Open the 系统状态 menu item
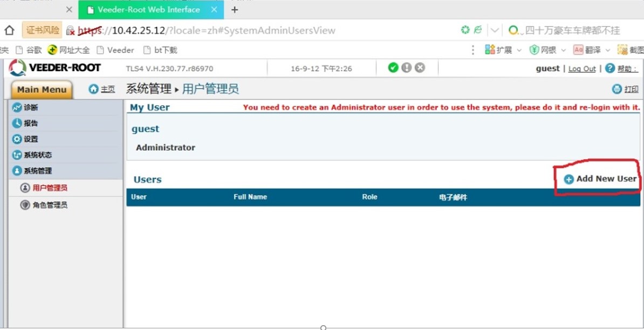Screen dimensions: 644x330 click(38, 155)
